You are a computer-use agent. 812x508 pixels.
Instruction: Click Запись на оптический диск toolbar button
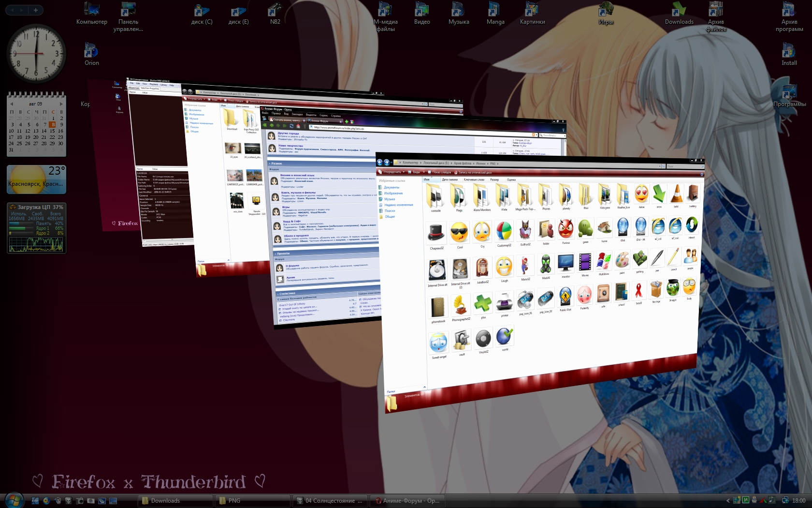tap(473, 173)
